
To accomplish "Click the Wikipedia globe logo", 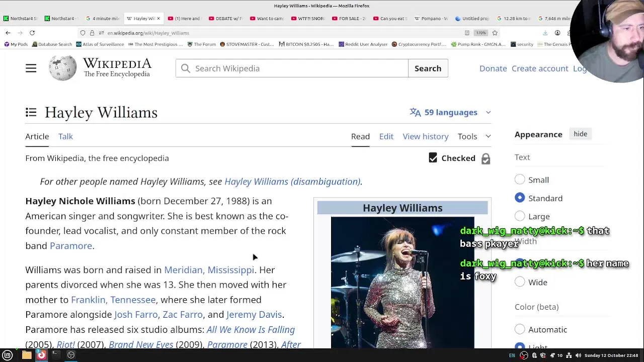I will [63, 68].
